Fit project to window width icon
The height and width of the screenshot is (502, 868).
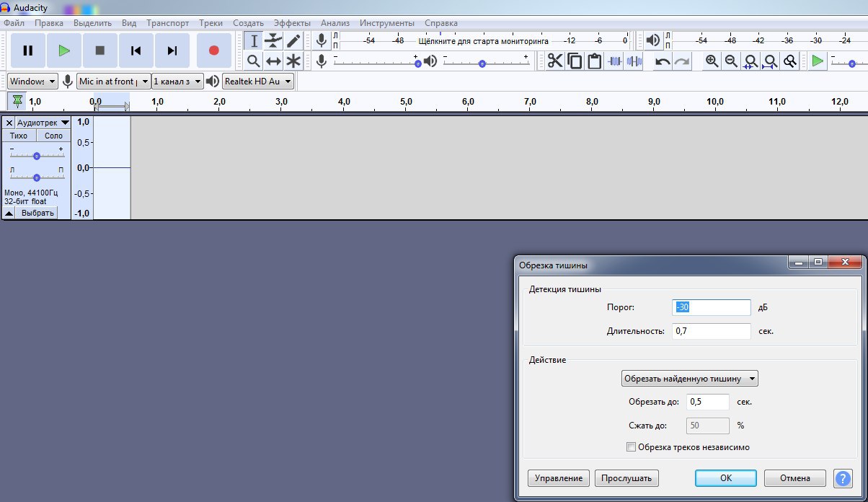point(771,61)
